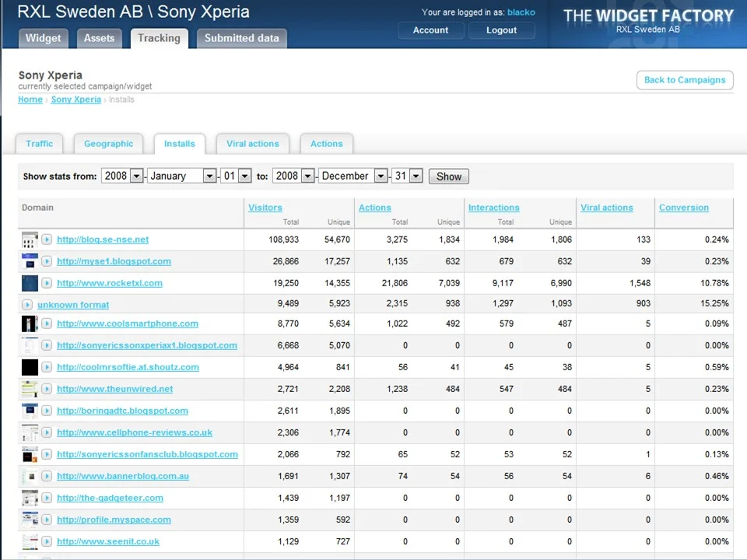Expand the theunwired.net row arrow
Image resolution: width=747 pixels, height=560 pixels.
click(46, 389)
